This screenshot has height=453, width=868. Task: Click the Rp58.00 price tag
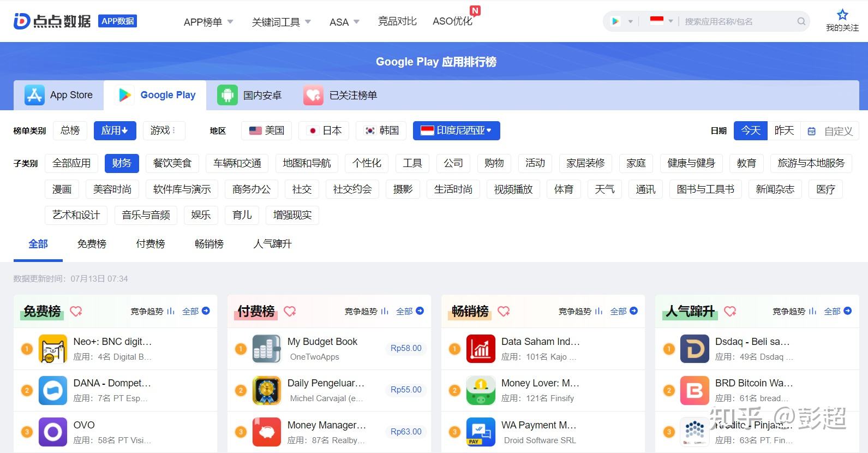tap(406, 348)
